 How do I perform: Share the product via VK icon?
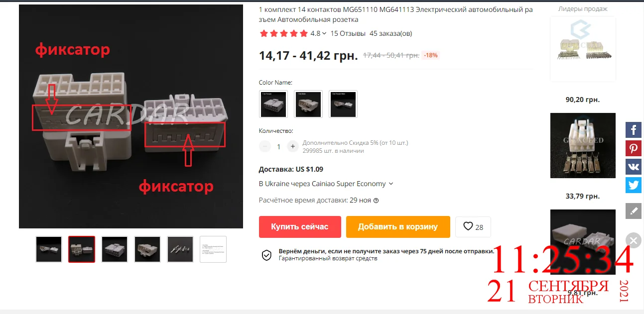[x=634, y=166]
